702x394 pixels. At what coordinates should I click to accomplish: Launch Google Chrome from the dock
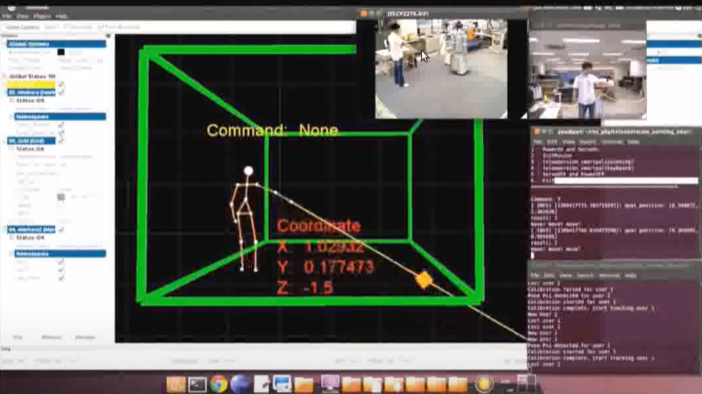pyautogui.click(x=219, y=384)
